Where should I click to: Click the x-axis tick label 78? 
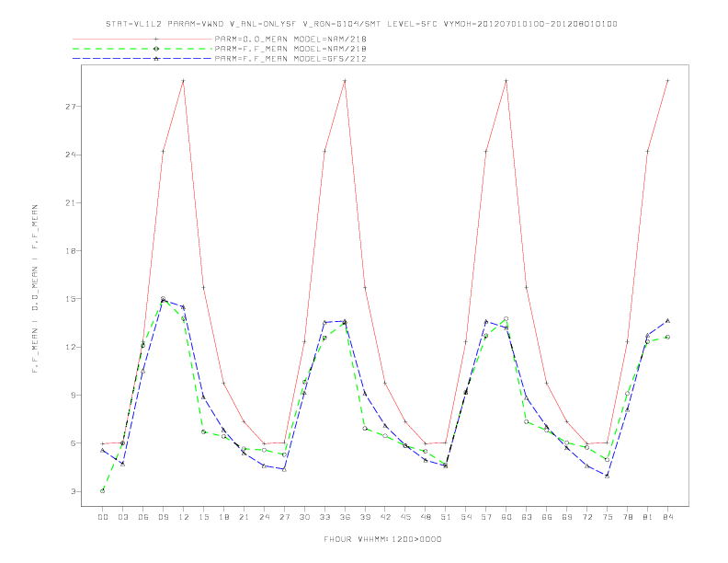(627, 517)
